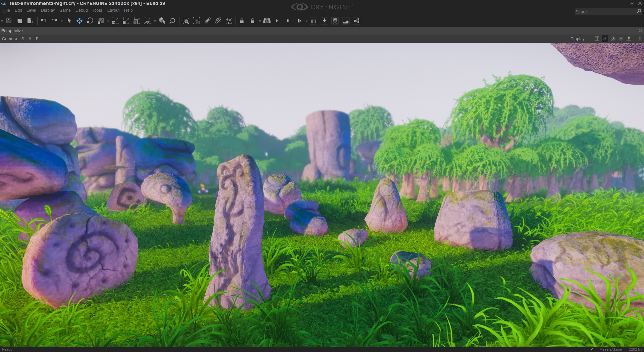This screenshot has width=644, height=352.
Task: Close the Perspective viewport panel
Action: click(641, 31)
